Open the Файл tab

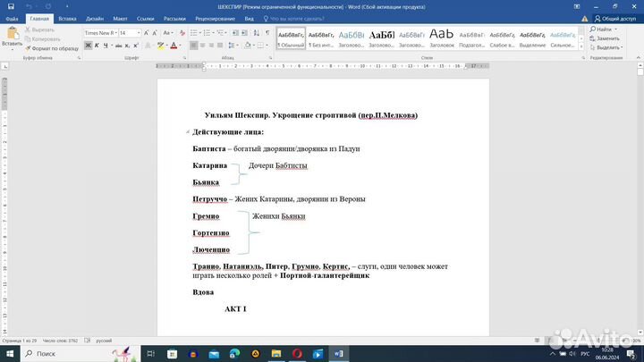tap(12, 19)
